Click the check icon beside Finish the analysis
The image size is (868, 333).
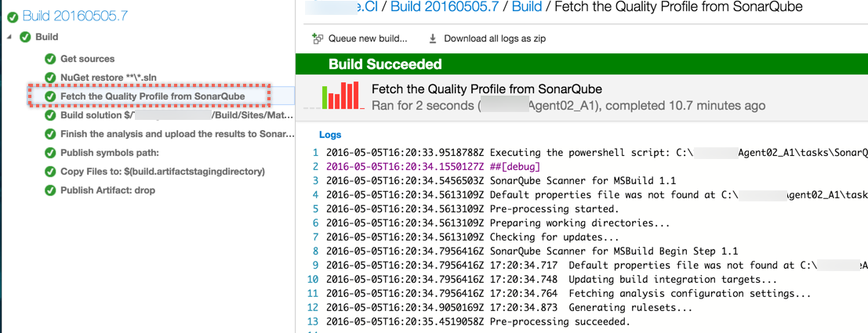[x=50, y=134]
